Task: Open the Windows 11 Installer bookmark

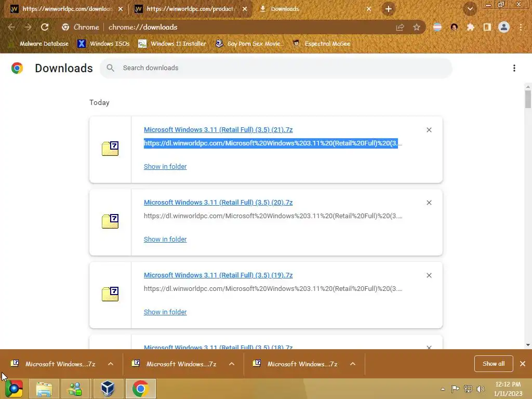Action: click(172, 44)
